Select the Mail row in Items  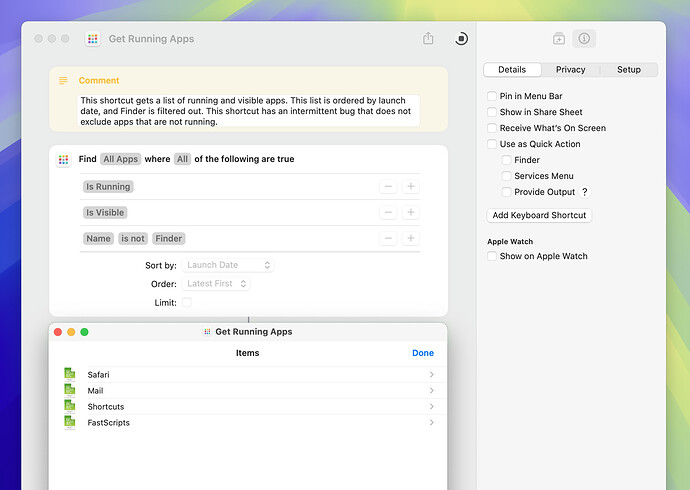pos(249,390)
